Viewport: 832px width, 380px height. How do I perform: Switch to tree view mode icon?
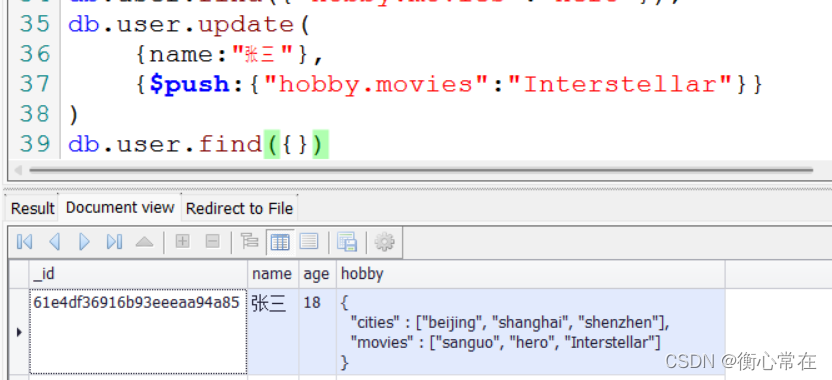(x=249, y=241)
